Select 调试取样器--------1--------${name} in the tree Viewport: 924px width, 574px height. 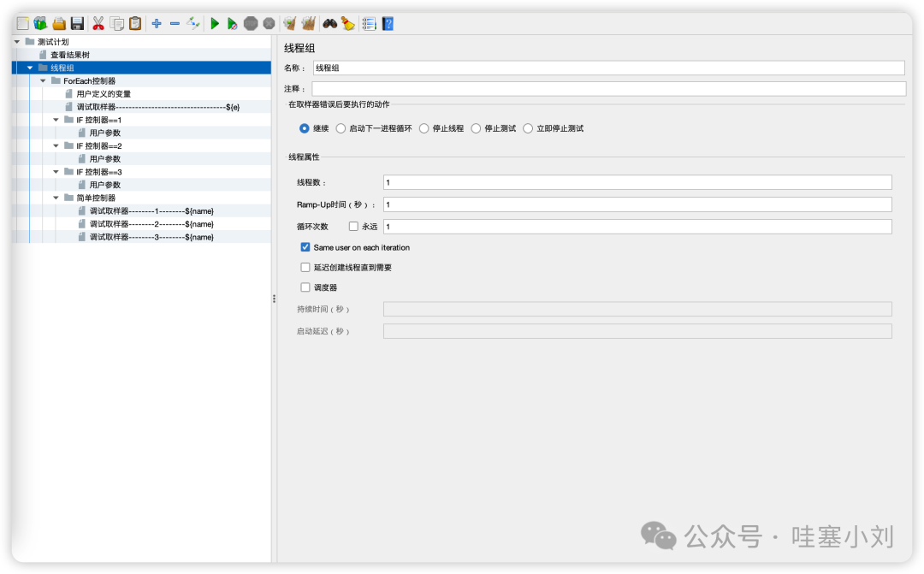[151, 211]
